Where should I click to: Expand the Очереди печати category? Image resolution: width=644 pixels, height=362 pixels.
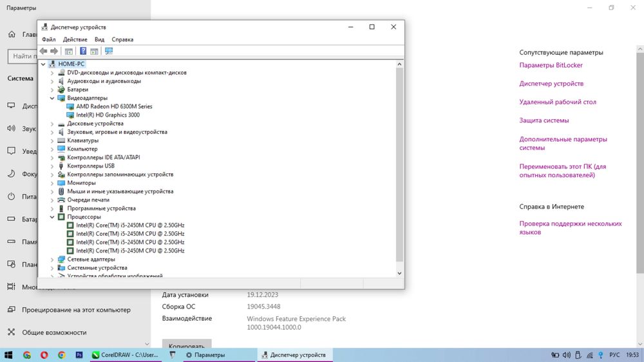pos(52,200)
